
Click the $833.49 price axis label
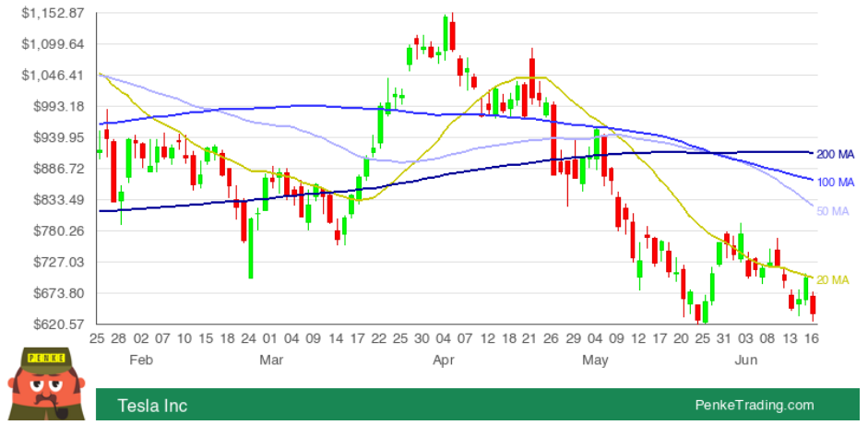[x=57, y=199]
